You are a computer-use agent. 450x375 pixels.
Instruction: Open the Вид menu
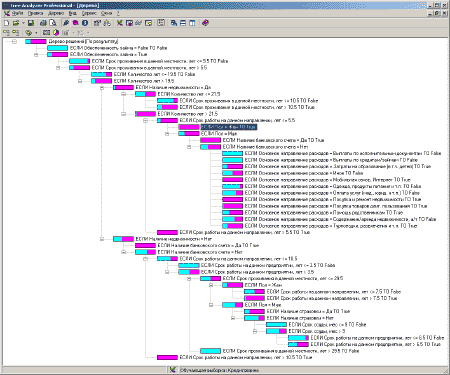point(73,13)
